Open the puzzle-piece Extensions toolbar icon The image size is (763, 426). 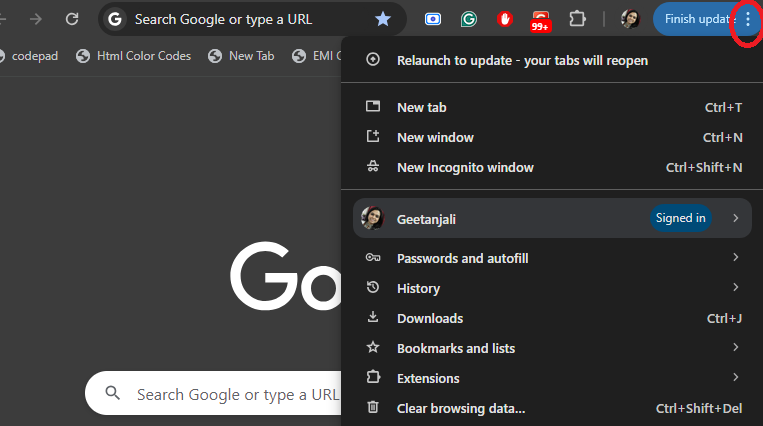coord(577,19)
